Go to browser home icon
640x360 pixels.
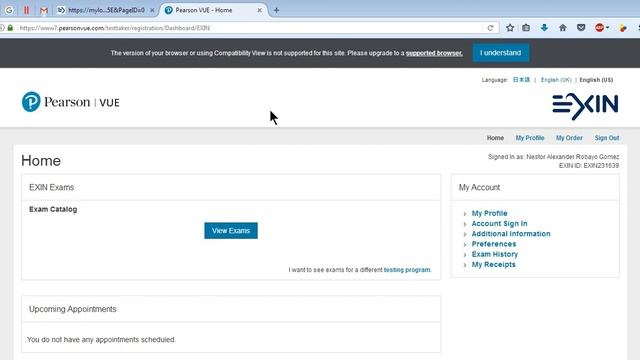click(562, 28)
